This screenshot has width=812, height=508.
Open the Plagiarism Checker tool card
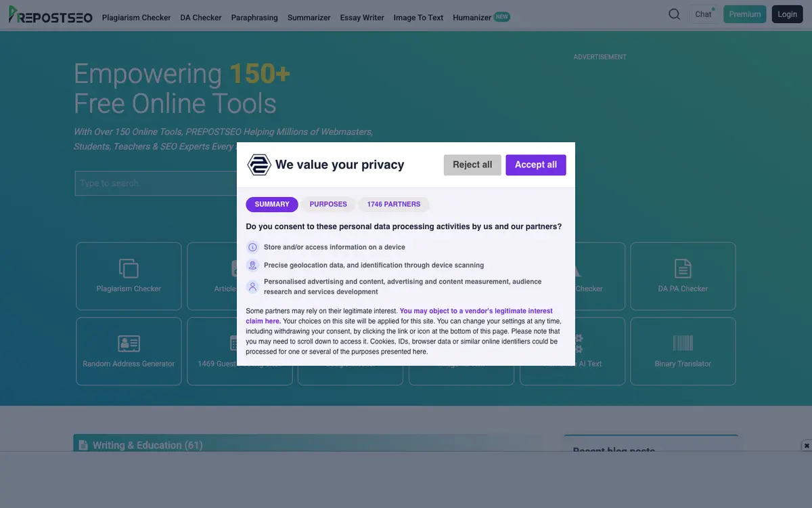pos(129,276)
